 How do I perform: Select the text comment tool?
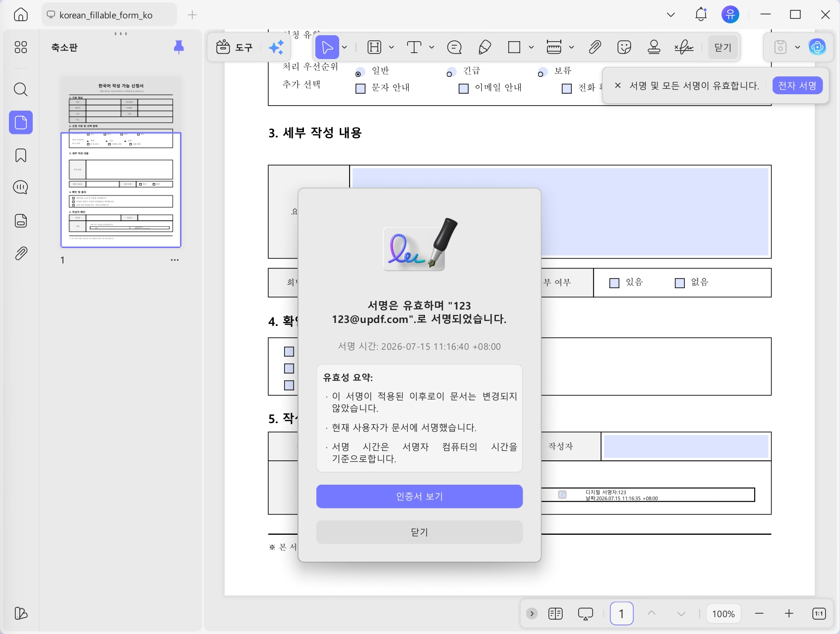(x=414, y=47)
